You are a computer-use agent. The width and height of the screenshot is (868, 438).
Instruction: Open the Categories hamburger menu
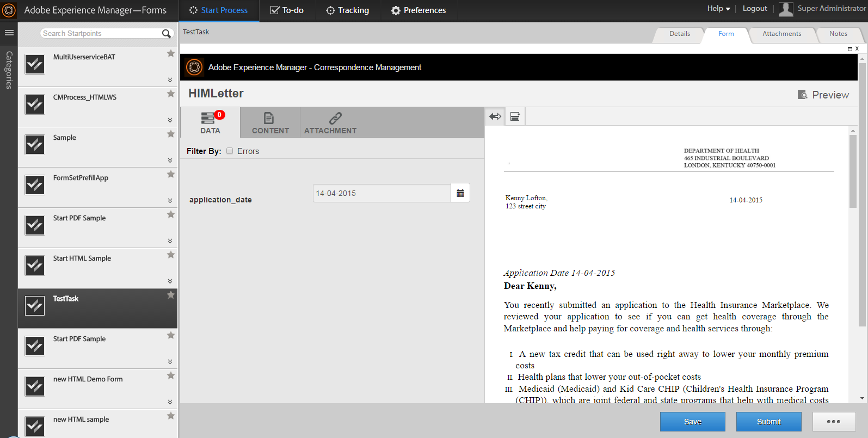coord(9,33)
